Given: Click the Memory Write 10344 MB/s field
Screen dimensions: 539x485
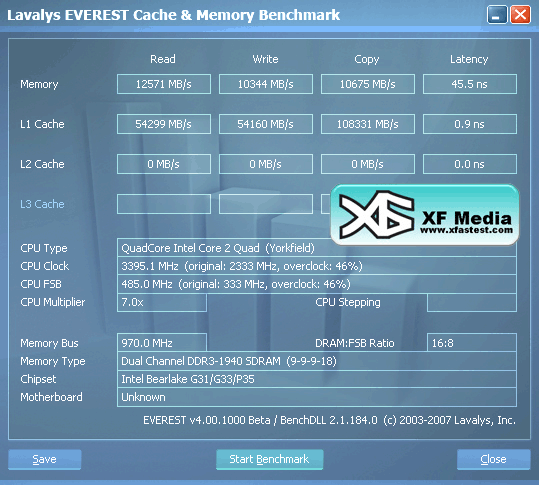Looking at the screenshot, I should point(266,84).
